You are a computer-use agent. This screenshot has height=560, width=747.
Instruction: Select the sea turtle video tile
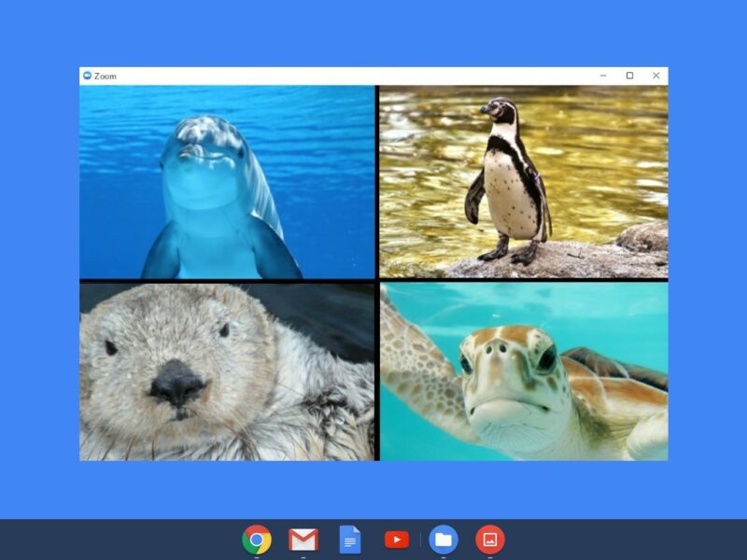coord(524,371)
